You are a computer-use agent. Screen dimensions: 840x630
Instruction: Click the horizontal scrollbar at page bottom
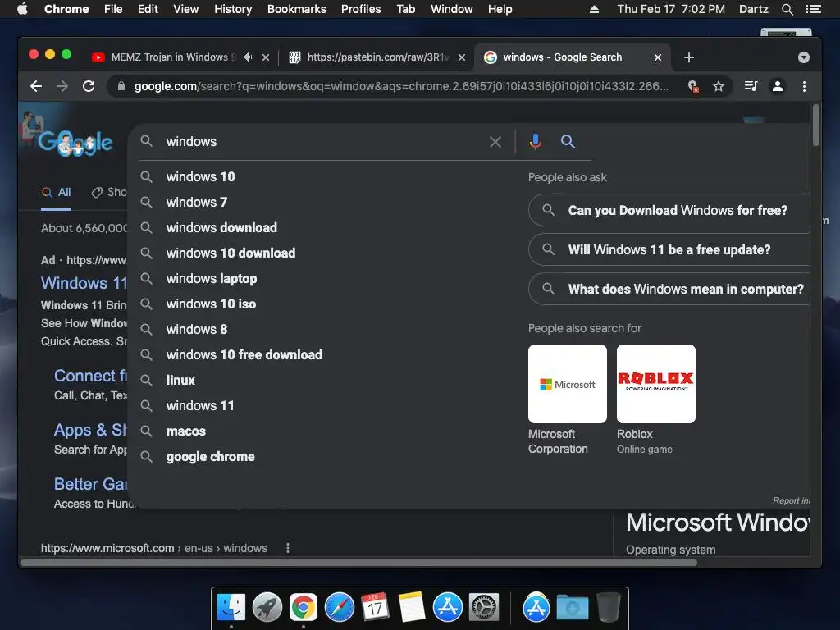359,563
